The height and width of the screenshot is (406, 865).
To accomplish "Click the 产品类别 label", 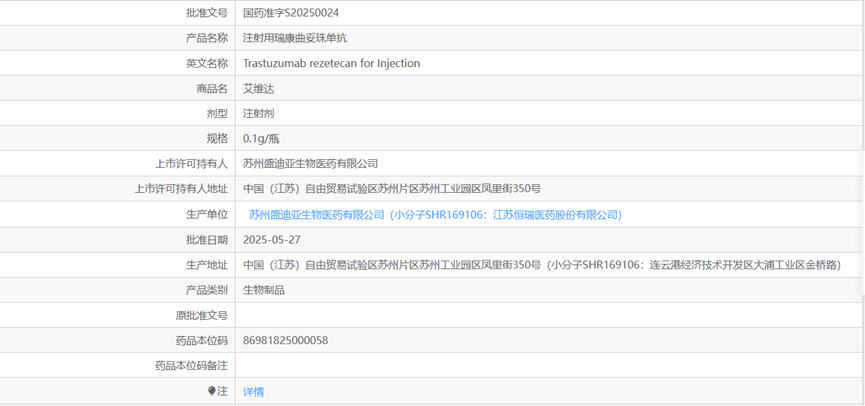I will [207, 290].
